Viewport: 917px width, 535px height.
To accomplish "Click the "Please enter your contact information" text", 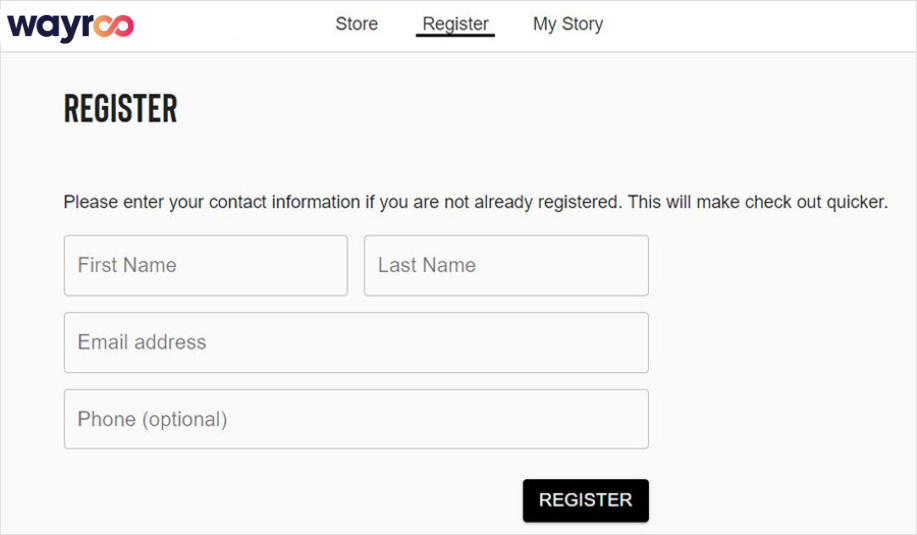I will click(x=212, y=202).
